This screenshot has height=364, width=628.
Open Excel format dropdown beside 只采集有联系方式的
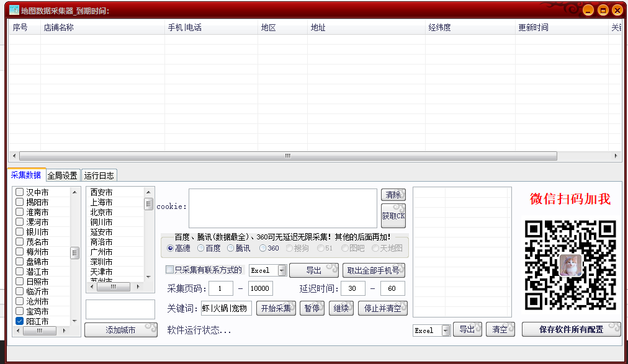point(282,270)
